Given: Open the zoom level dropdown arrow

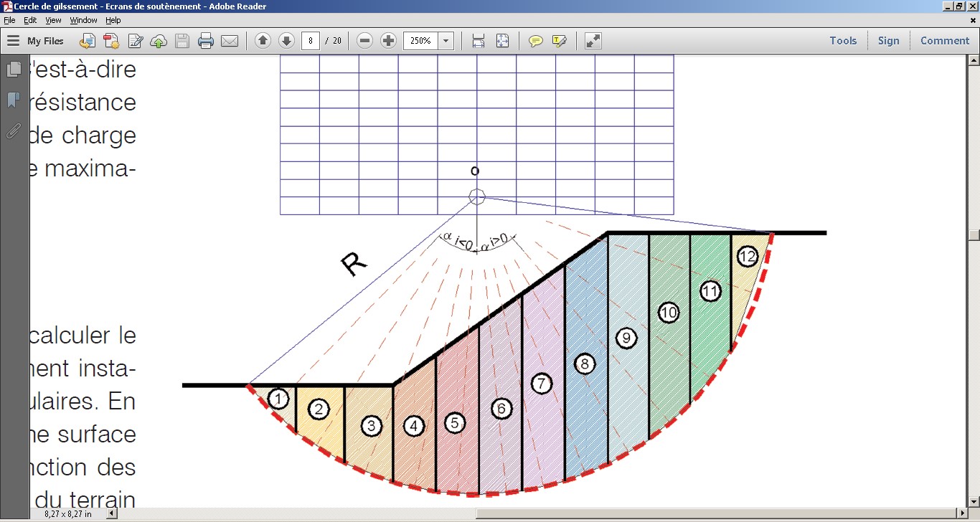Looking at the screenshot, I should point(446,41).
